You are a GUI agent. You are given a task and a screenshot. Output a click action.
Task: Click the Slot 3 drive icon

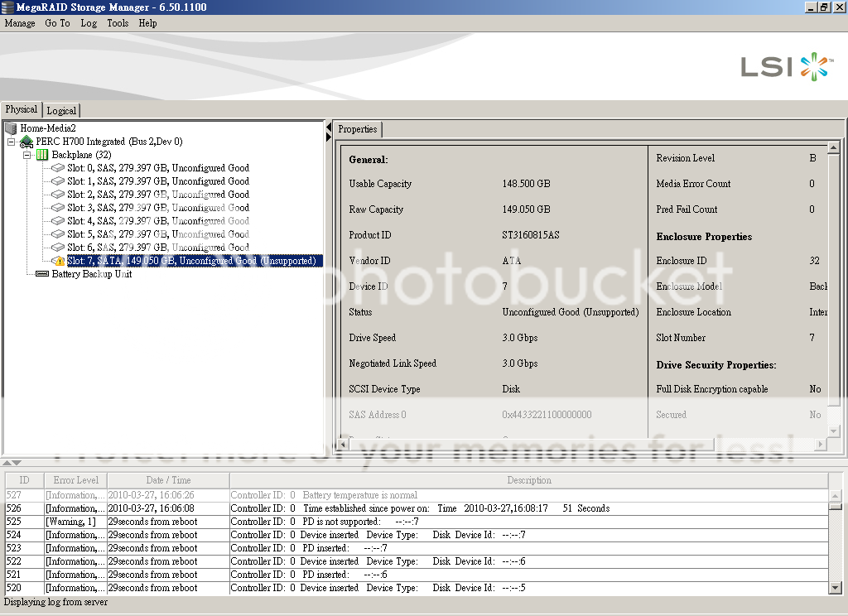click(58, 208)
